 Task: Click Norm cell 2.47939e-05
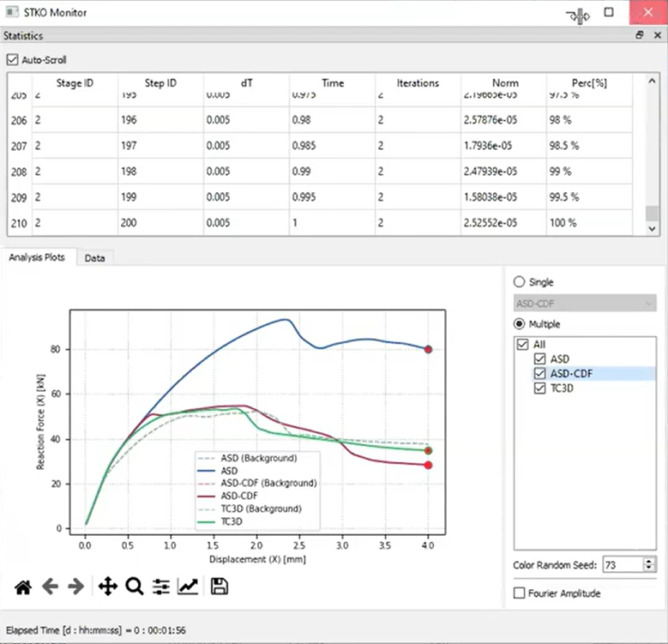pos(503,172)
